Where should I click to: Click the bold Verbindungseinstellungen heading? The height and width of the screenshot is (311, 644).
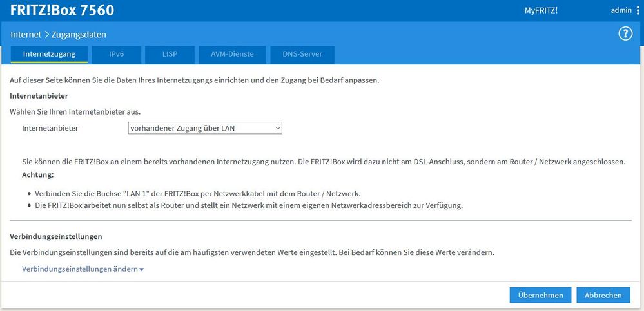pos(56,236)
